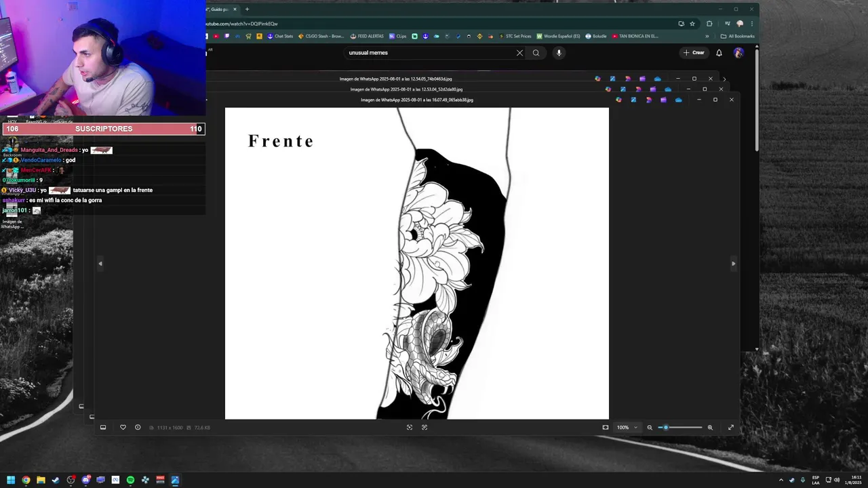Open Spotify from the taskbar
Viewport: 868px width, 488px height.
[x=130, y=480]
